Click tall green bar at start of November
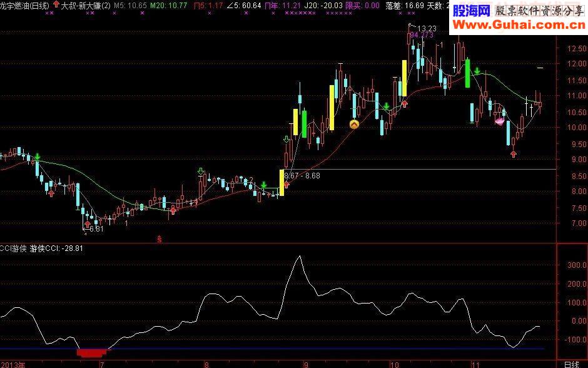 pos(467,73)
